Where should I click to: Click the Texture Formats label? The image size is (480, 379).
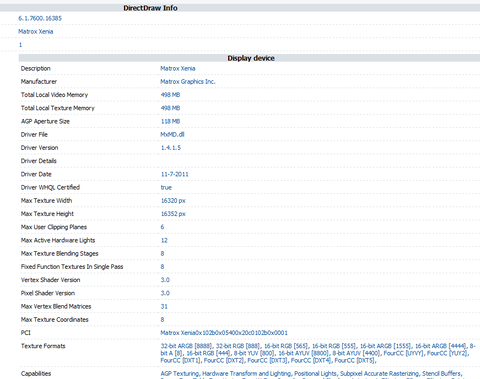pyautogui.click(x=43, y=346)
